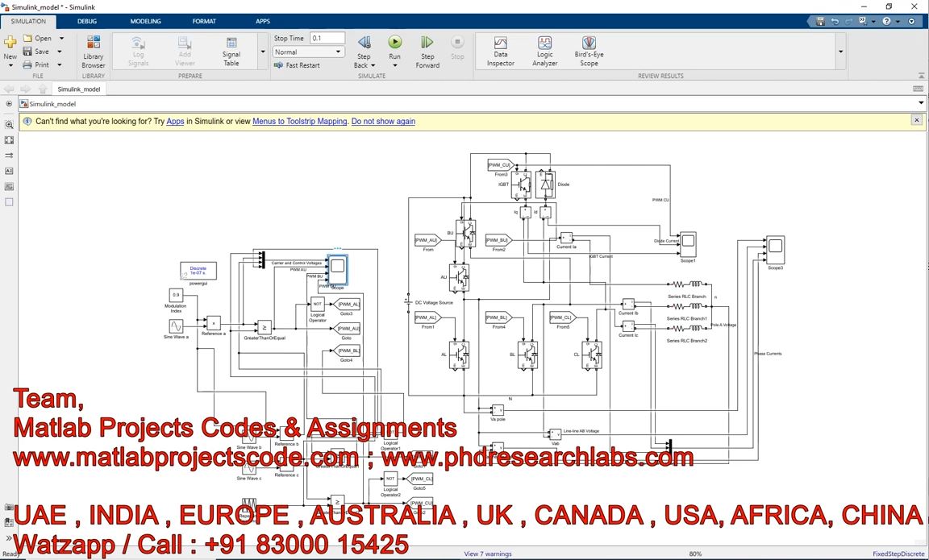Open the Library Browser

(93, 52)
